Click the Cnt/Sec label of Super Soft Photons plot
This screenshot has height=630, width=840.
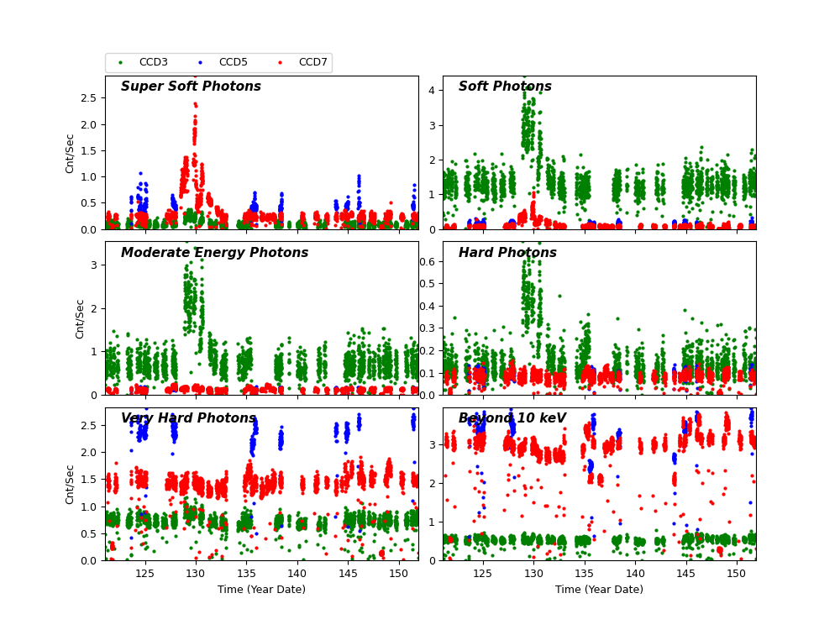[x=71, y=153]
